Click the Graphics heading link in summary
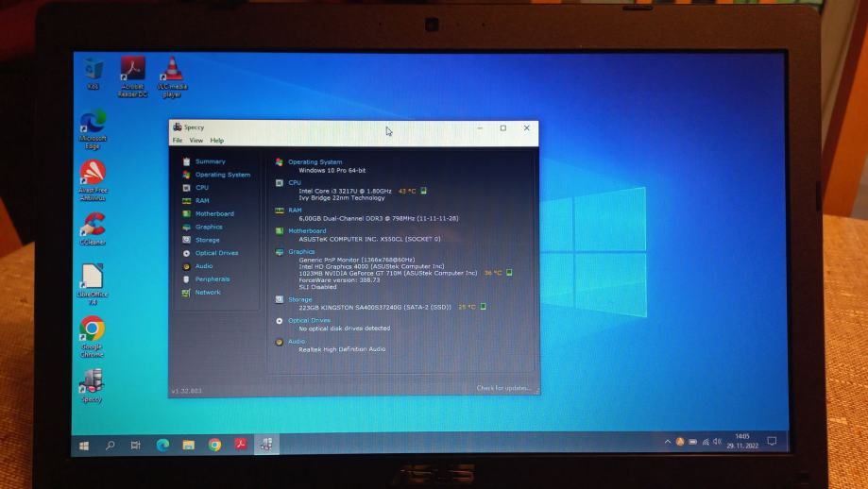The image size is (868, 489). point(301,252)
